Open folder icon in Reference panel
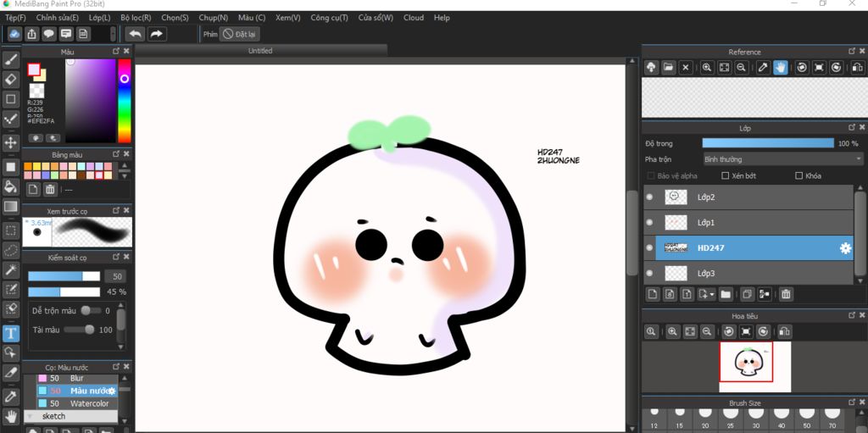Image resolution: width=868 pixels, height=433 pixels. 669,68
